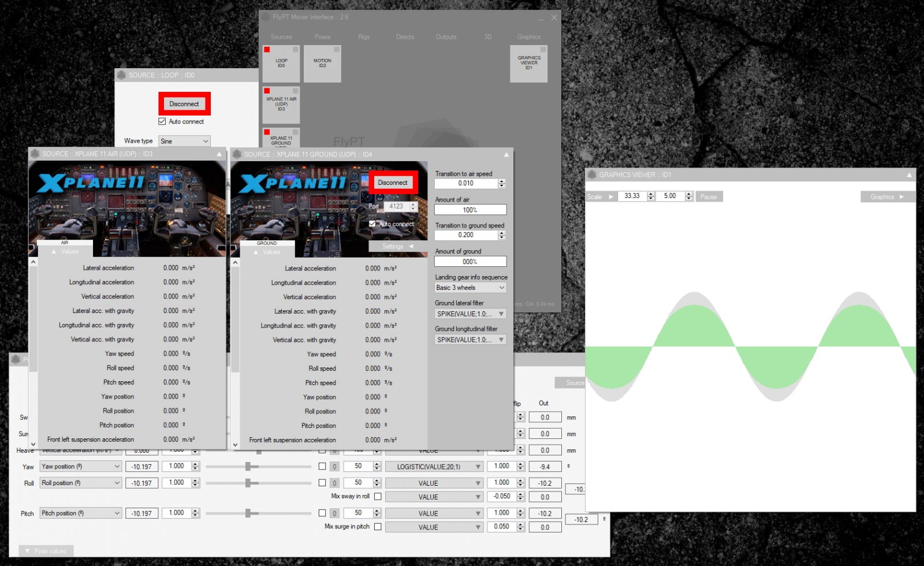Screen dimensions: 924x566
Task: Open the XPLANE 11 AIR (UDP) ID3 tile
Action: (281, 105)
